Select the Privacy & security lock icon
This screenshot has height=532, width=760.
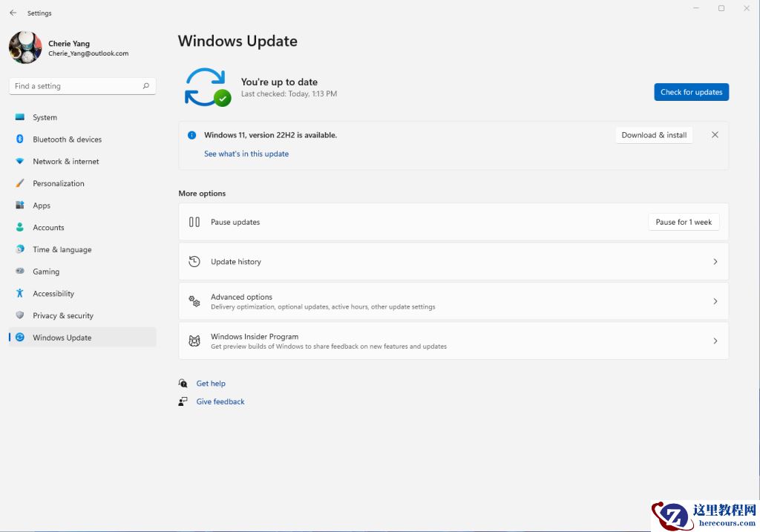click(x=20, y=315)
